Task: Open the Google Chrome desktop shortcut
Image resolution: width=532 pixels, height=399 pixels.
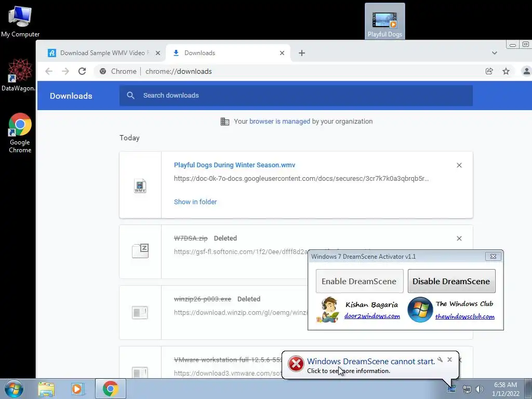Action: pyautogui.click(x=20, y=133)
